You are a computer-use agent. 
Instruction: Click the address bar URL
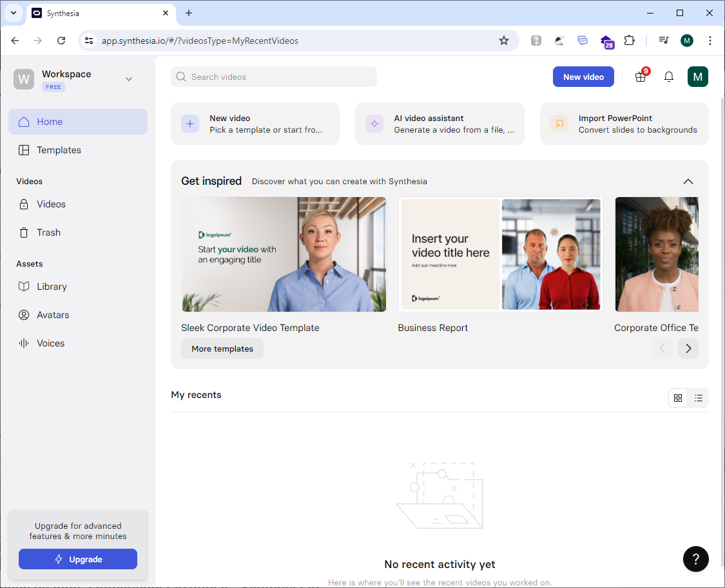200,41
